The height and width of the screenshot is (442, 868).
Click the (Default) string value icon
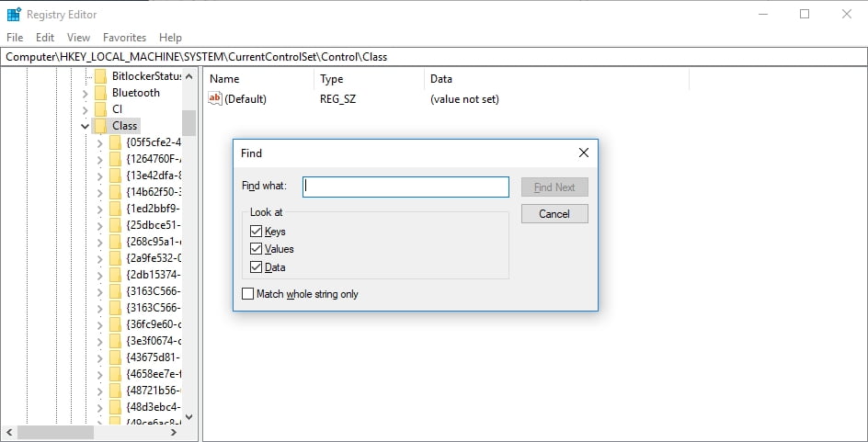(215, 98)
